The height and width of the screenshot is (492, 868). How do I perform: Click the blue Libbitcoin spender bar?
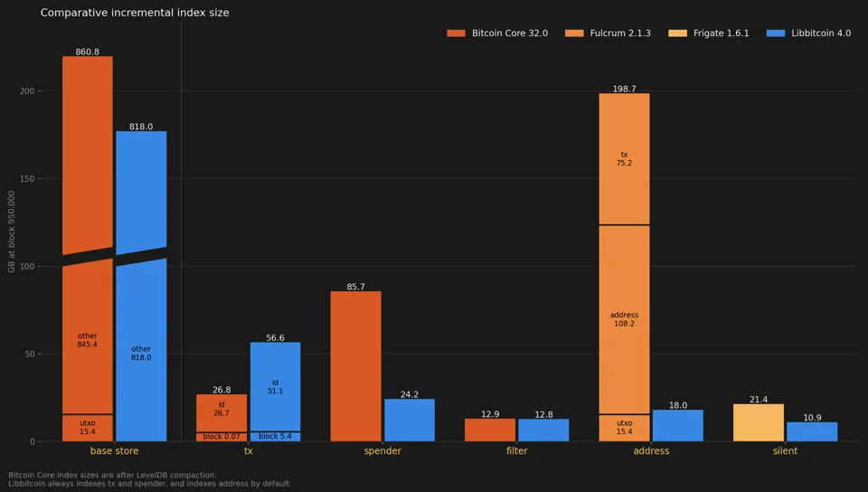pos(410,420)
